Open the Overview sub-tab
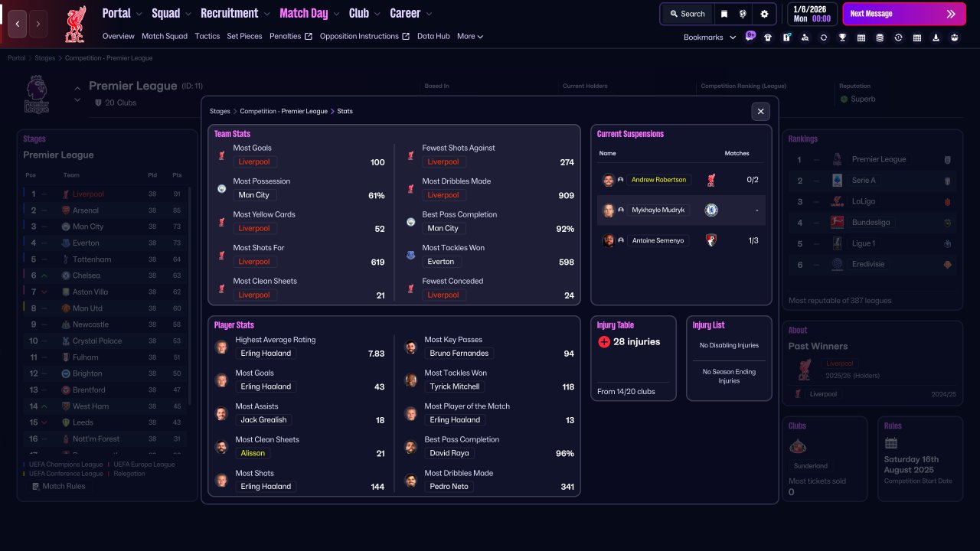This screenshot has height=551, width=980. click(118, 36)
